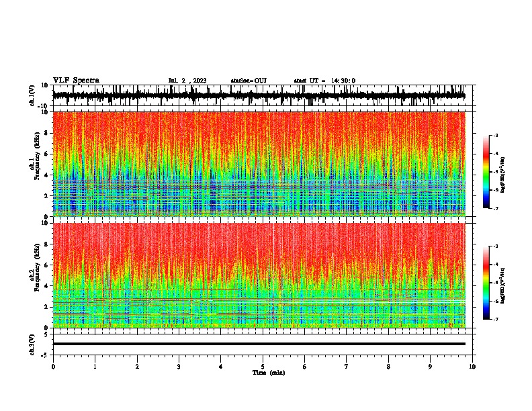Click the ch.3 flat black trace

(259, 344)
